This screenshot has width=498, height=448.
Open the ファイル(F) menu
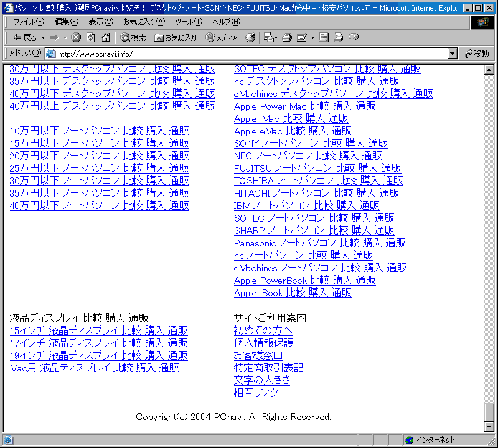[29, 22]
